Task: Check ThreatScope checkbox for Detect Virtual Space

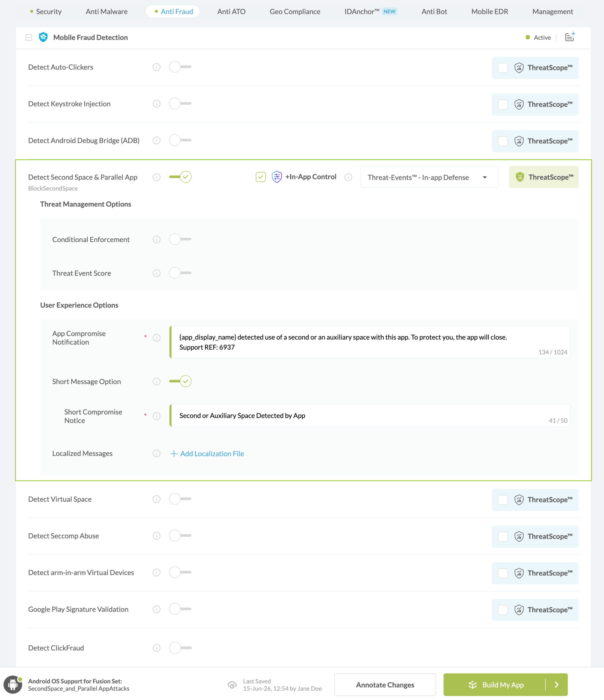Action: click(503, 500)
